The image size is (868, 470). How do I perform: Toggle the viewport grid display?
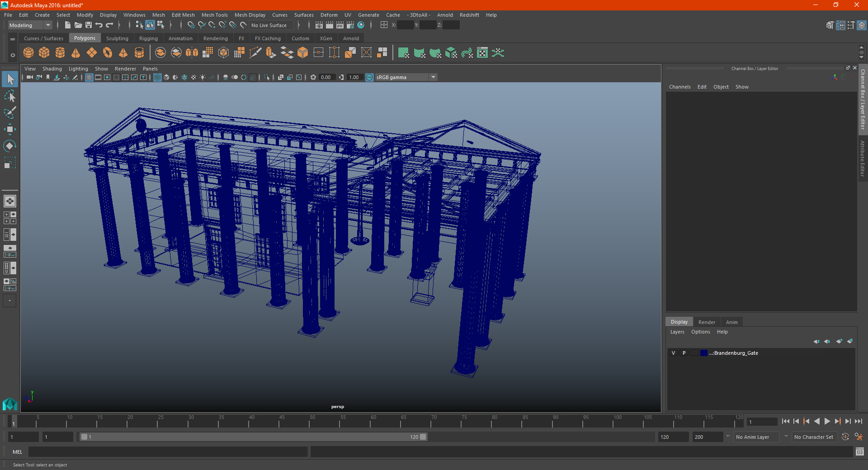(89, 77)
